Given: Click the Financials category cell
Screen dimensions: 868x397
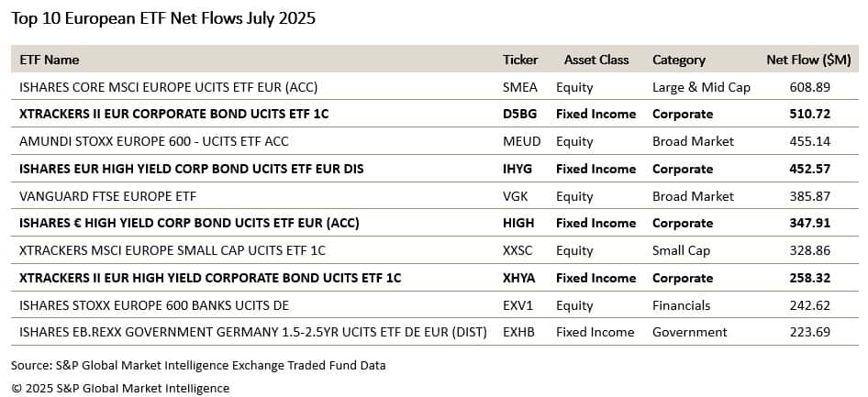Looking at the screenshot, I should [x=681, y=305].
